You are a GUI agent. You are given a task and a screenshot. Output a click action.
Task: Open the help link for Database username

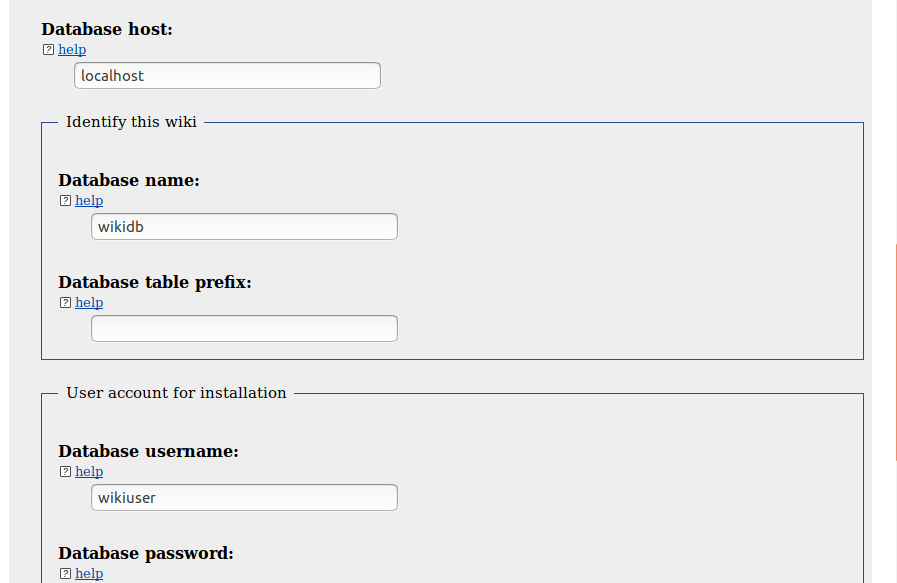pos(89,472)
